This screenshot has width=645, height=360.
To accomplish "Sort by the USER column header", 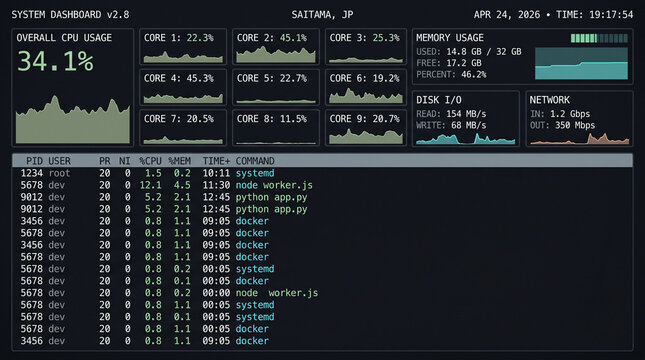I will pyautogui.click(x=60, y=161).
